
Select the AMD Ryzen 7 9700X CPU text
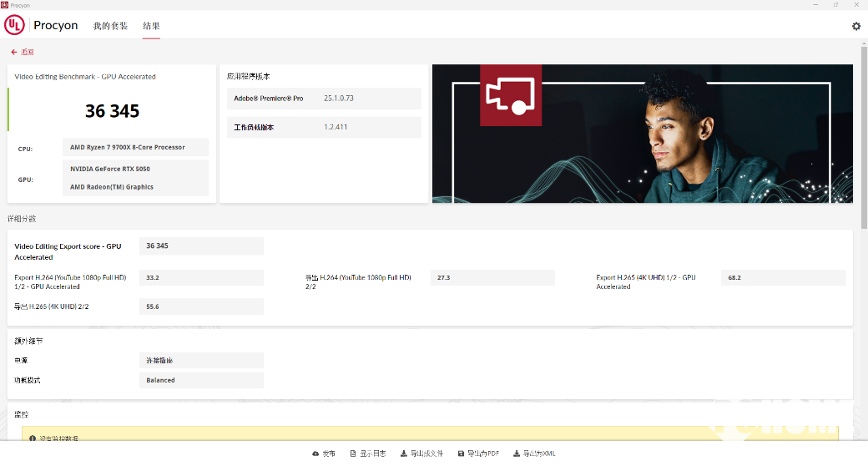pyautogui.click(x=128, y=147)
